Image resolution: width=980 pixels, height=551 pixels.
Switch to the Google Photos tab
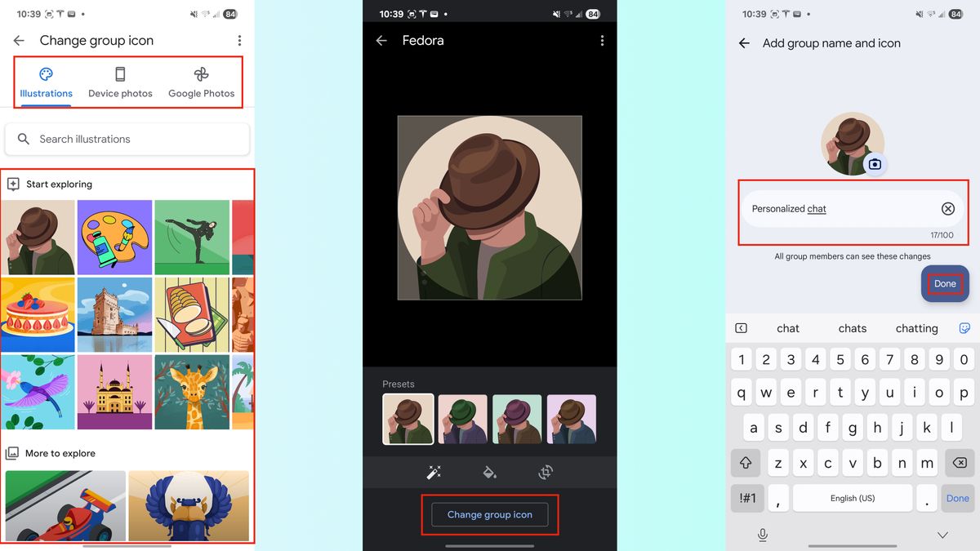(202, 82)
